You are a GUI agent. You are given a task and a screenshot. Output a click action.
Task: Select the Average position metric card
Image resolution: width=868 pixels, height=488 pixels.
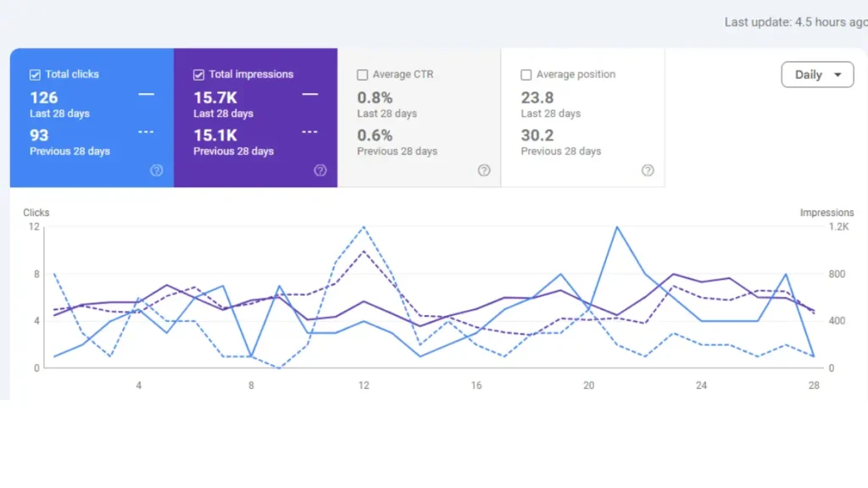pyautogui.click(x=585, y=117)
